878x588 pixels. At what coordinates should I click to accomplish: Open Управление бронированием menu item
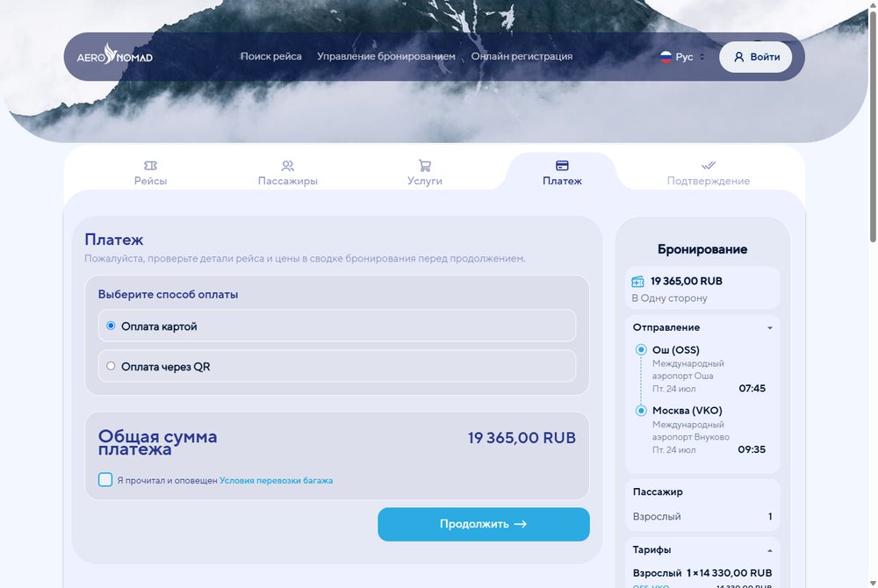[385, 56]
